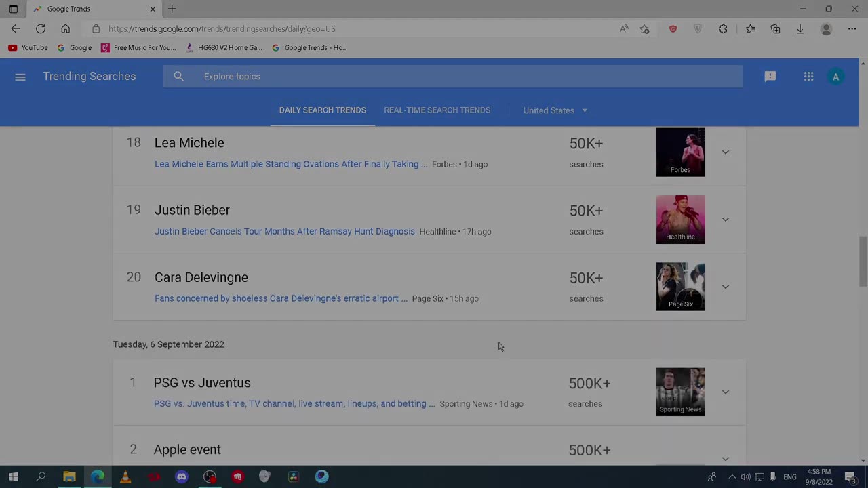The height and width of the screenshot is (488, 868).
Task: Switch to Daily Search Trends tab
Action: pyautogui.click(x=323, y=110)
